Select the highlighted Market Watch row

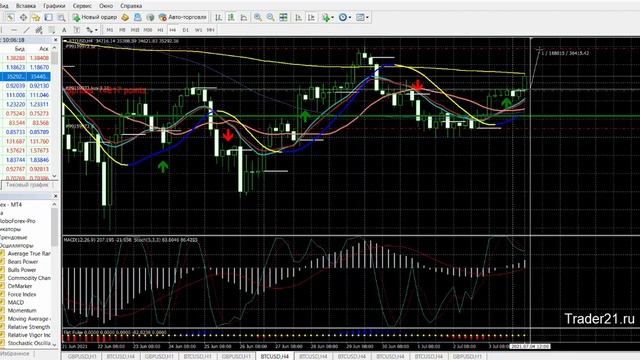coord(25,76)
